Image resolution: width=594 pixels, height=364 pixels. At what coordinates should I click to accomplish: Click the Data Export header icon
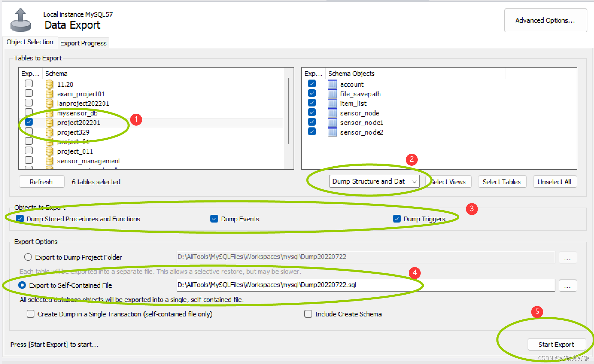coord(20,20)
